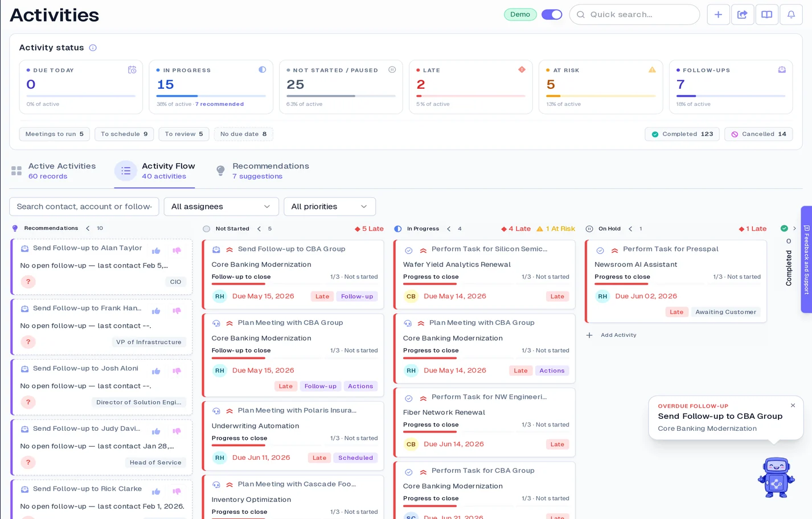The image size is (812, 519).
Task: Open Feedback and Support side tab
Action: point(806,259)
